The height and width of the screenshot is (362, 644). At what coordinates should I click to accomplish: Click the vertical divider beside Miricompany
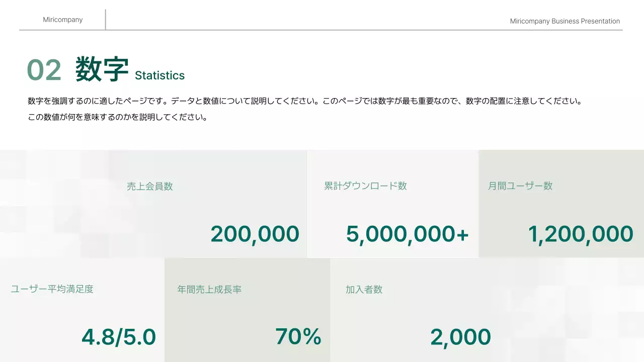[106, 20]
